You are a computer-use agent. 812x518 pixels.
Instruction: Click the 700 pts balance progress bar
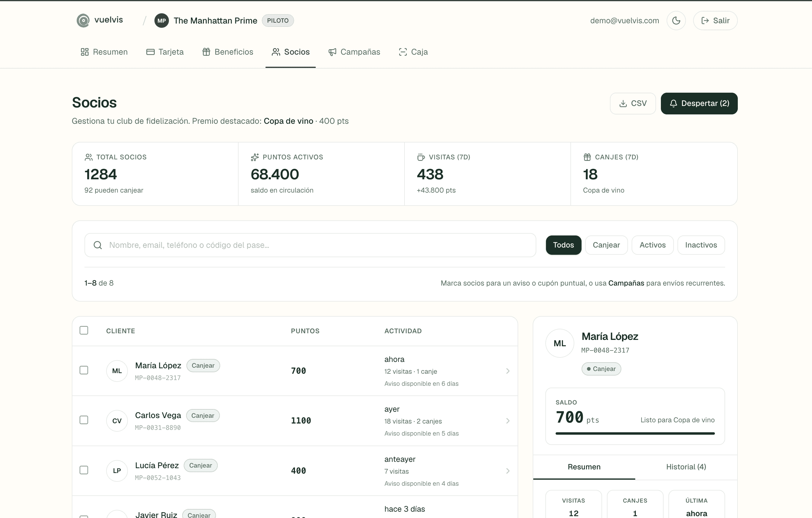coord(635,433)
